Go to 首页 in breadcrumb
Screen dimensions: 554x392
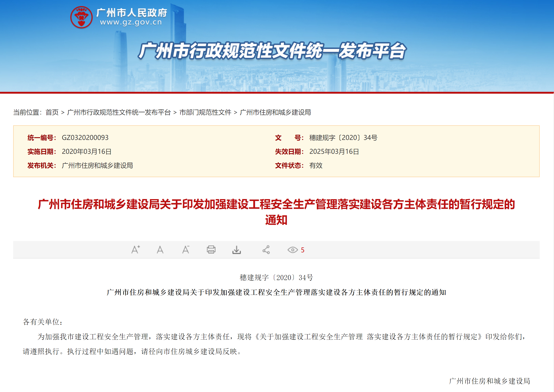[x=52, y=112]
